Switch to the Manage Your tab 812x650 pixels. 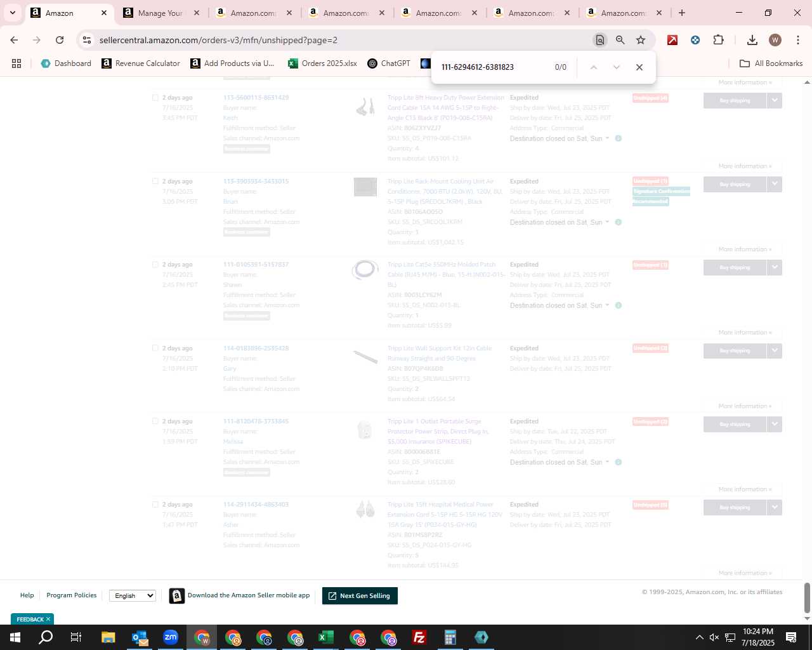click(x=161, y=13)
